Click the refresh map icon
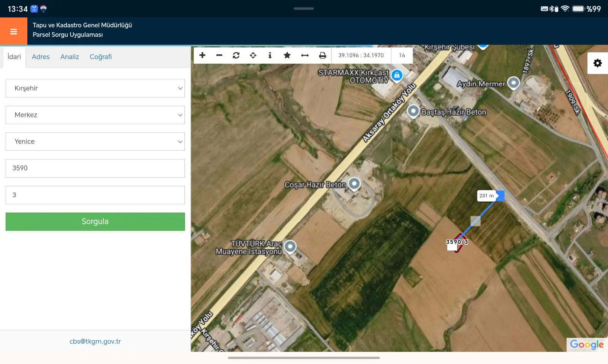Image resolution: width=608 pixels, height=364 pixels. point(236,55)
